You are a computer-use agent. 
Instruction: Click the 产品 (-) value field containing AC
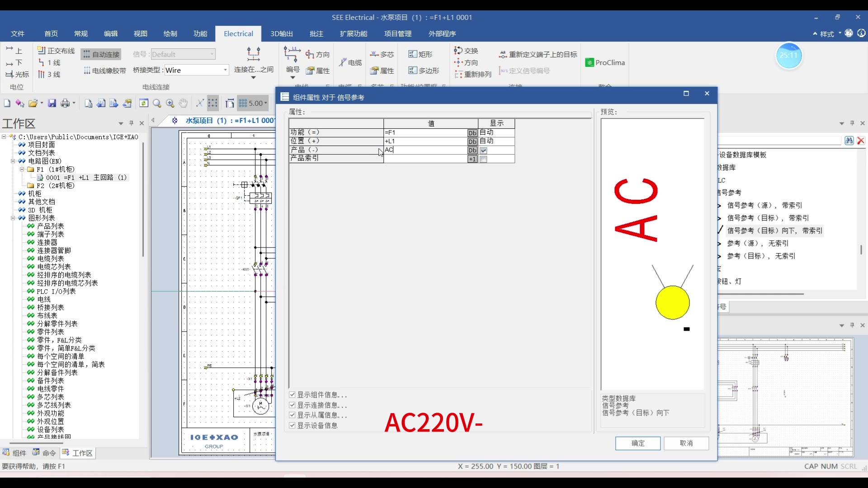pos(425,150)
